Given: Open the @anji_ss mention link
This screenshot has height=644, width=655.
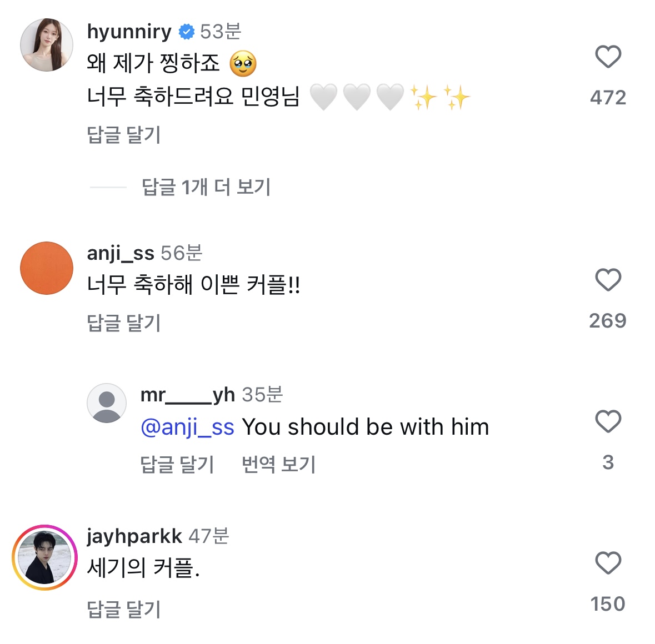Looking at the screenshot, I should click(x=187, y=427).
